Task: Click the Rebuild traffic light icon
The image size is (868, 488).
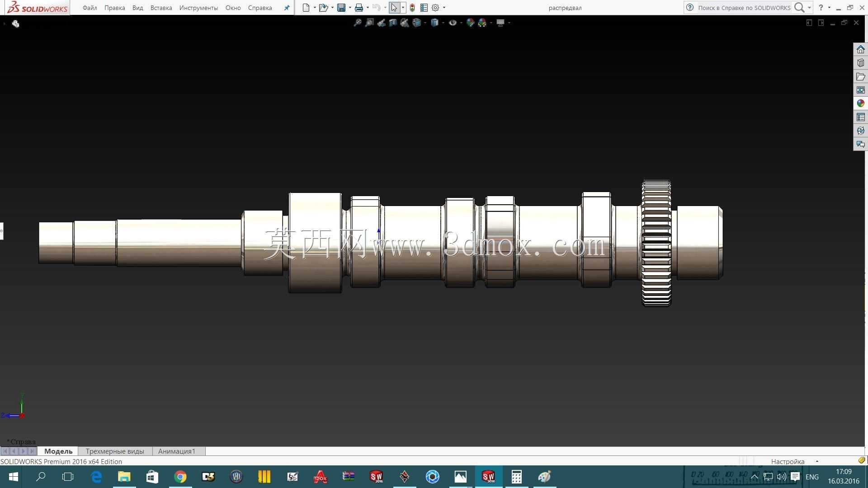Action: tap(412, 8)
